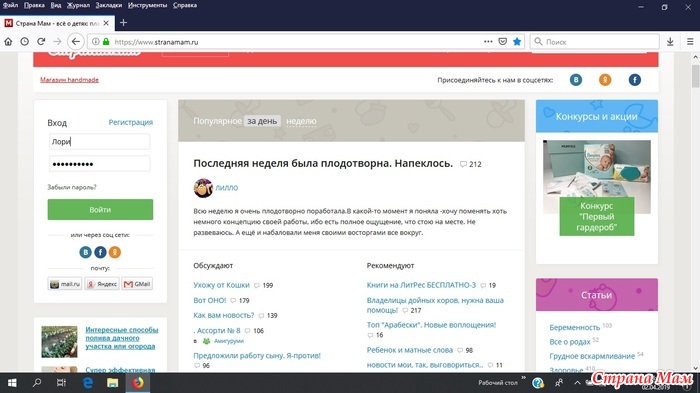Open discussion 'Вот ОНО!'
Screen dimensions: 700x393
pos(209,300)
